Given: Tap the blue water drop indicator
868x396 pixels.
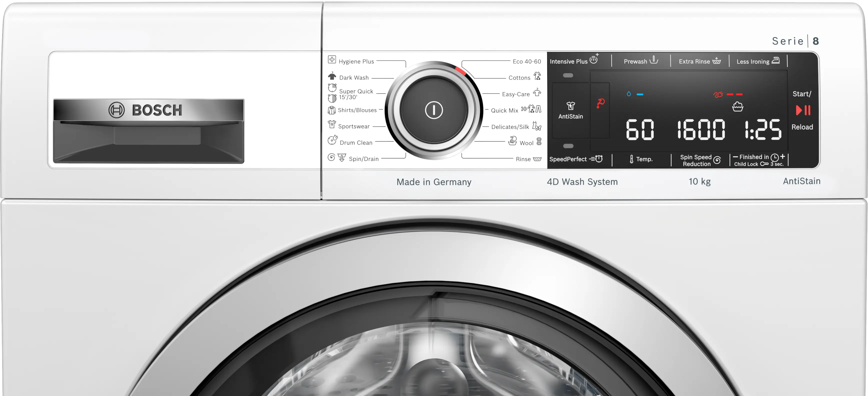Looking at the screenshot, I should coord(629,94).
